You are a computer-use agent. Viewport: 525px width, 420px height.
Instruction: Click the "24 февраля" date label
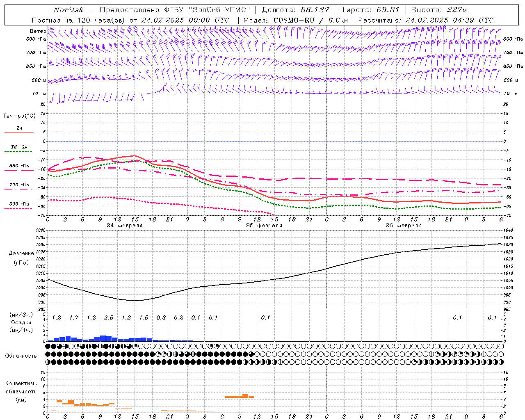click(x=125, y=226)
